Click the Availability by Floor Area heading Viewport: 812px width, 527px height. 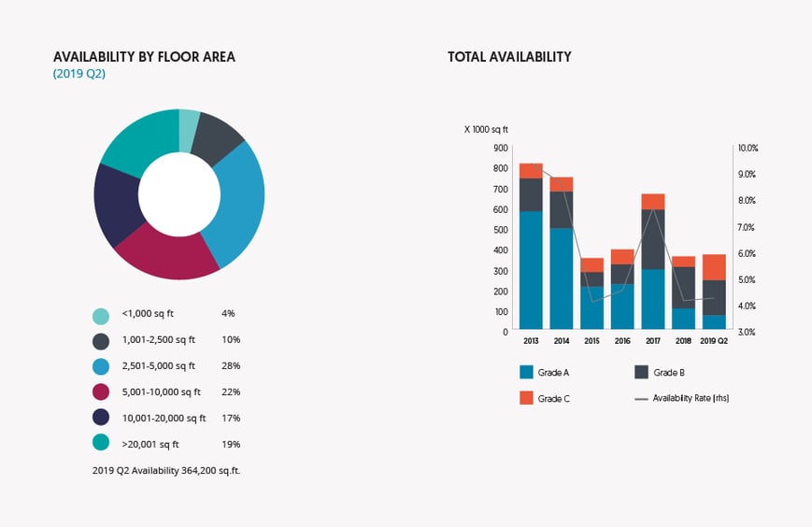(144, 57)
